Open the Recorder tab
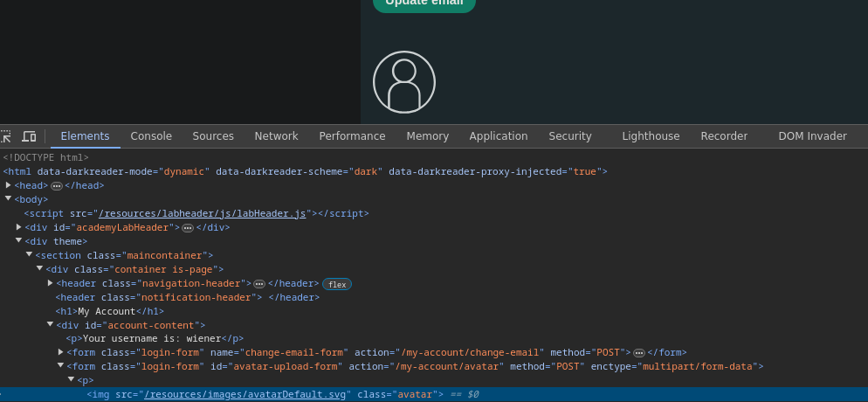 point(724,136)
